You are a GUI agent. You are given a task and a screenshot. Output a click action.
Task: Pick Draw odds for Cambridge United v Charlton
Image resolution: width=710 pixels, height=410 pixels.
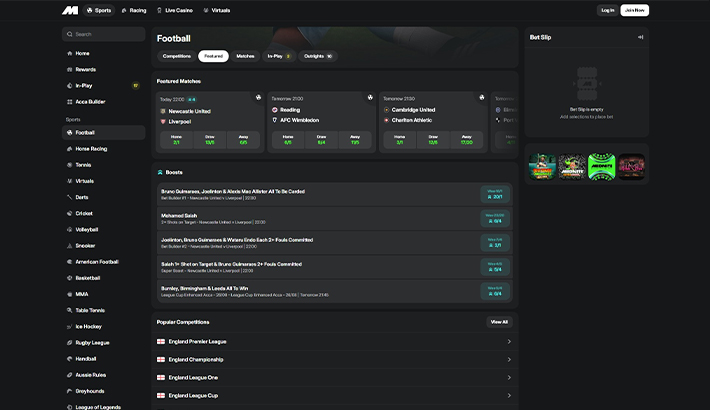[433, 140]
